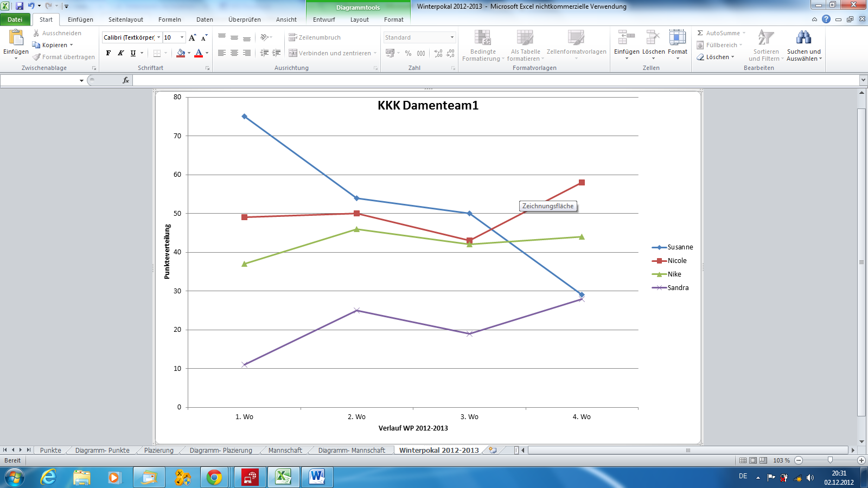
Task: Click the Susanne legend entry
Action: pyautogui.click(x=673, y=247)
